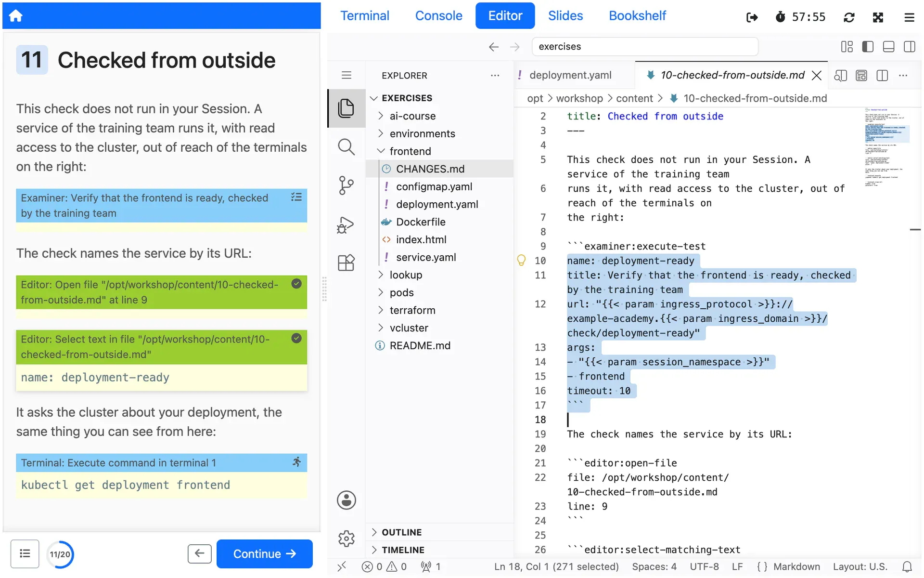Switch to the Slides tab
The image size is (924, 578).
point(565,16)
